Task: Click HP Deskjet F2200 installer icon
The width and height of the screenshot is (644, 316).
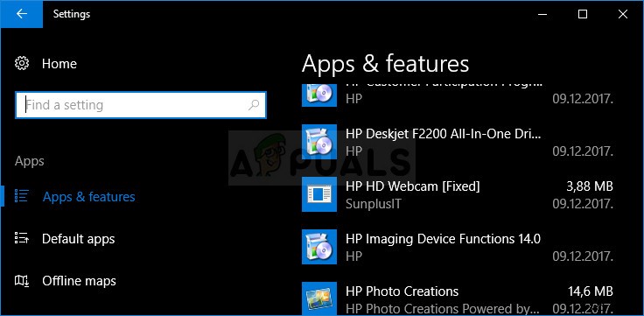Action: (x=319, y=142)
